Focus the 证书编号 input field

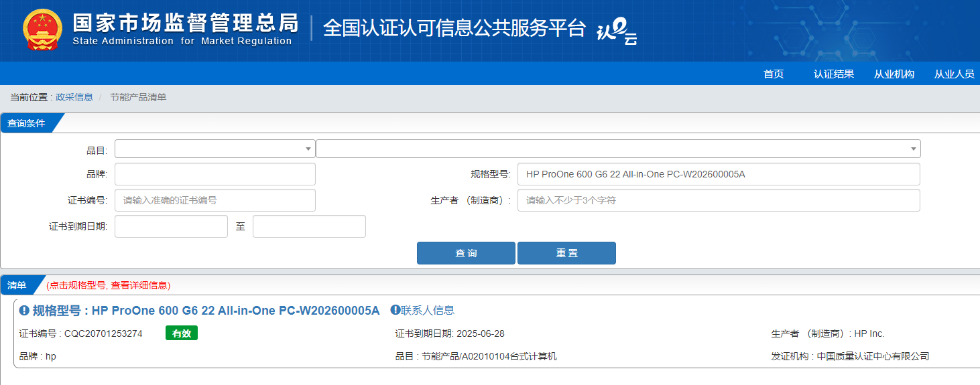[215, 200]
